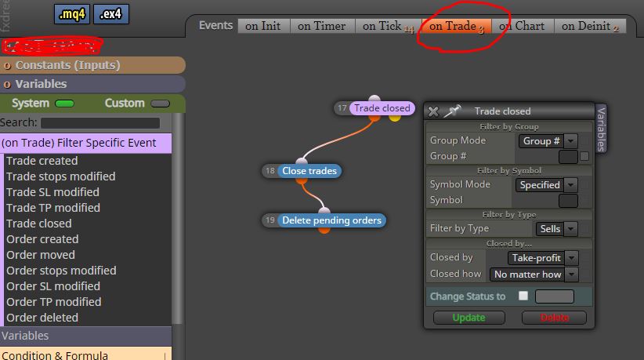
Task: Close the Trade closed properties panel
Action: [x=433, y=111]
